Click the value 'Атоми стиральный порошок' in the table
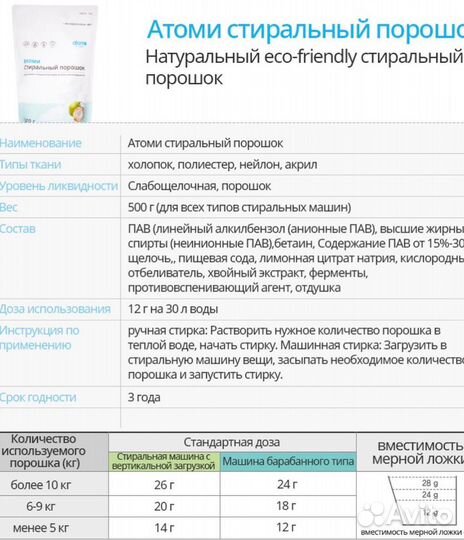This screenshot has width=464, height=540. pyautogui.click(x=205, y=143)
